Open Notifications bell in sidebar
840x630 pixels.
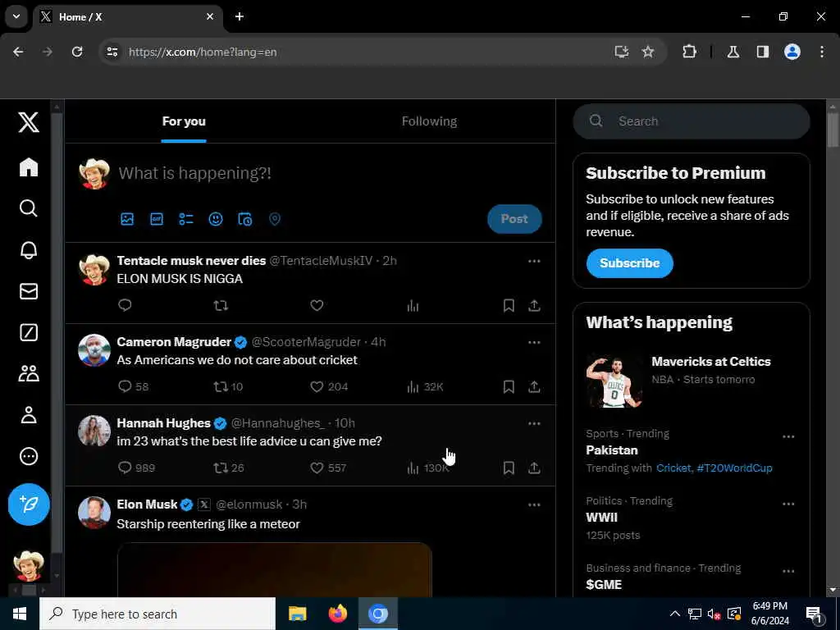coord(29,249)
